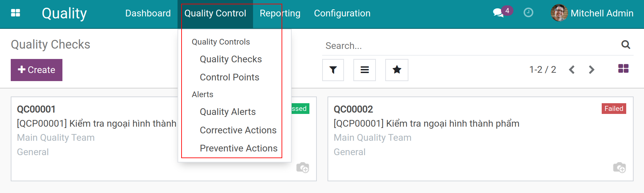Choose Corrective Actions in menu
The height and width of the screenshot is (193, 644).
(x=238, y=130)
